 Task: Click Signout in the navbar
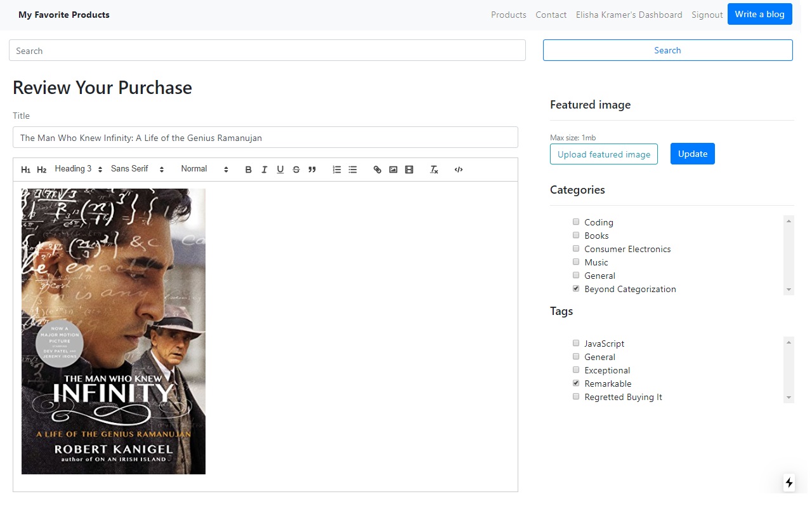tap(707, 15)
